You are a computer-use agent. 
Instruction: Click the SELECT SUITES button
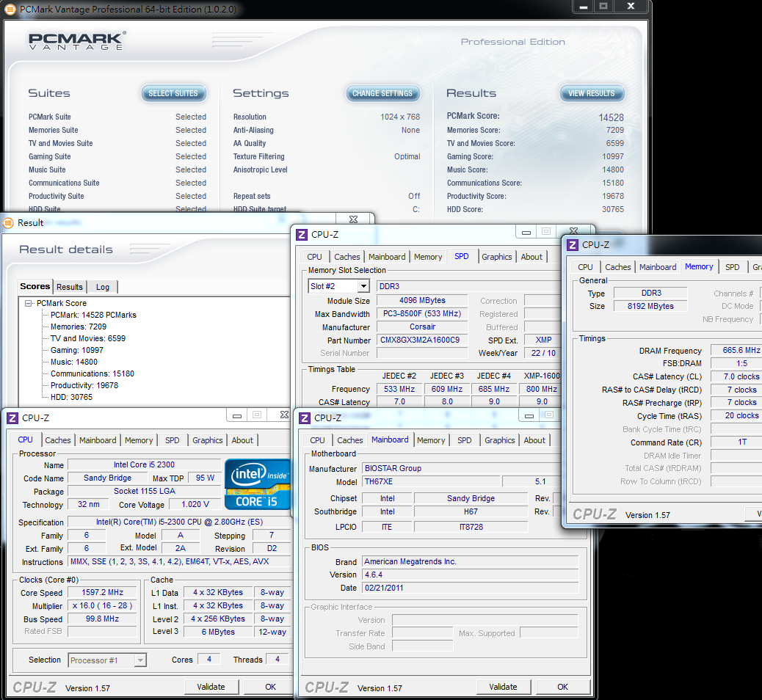point(173,93)
